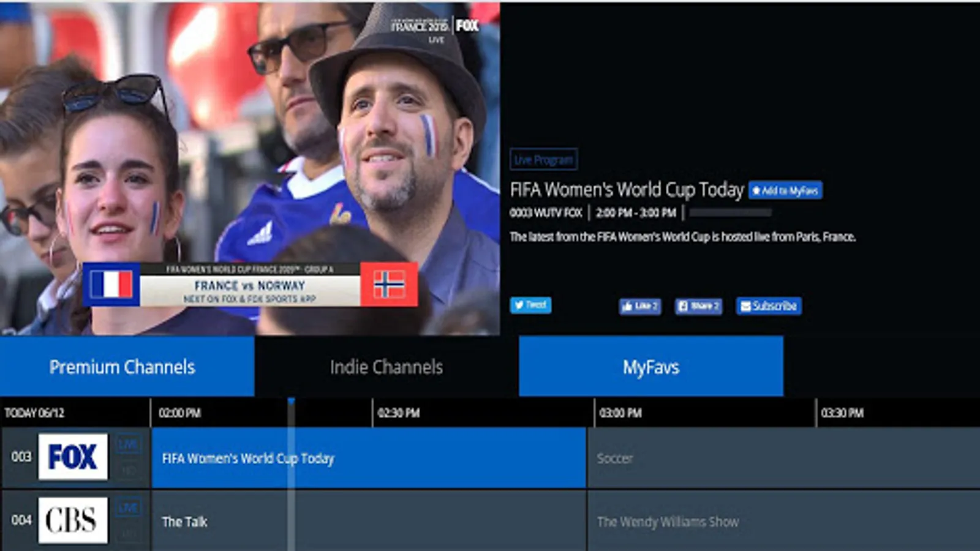
Task: Click the 03:00 PM time header
Action: point(620,413)
